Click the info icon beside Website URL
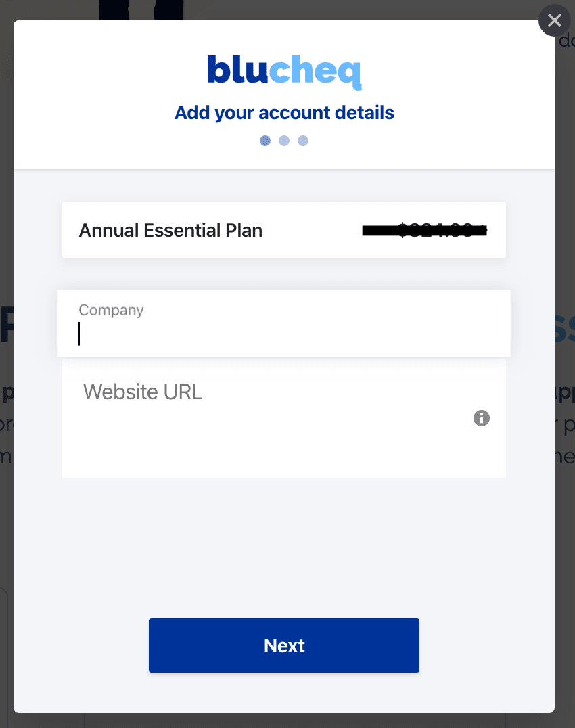The height and width of the screenshot is (728, 575). 481,418
